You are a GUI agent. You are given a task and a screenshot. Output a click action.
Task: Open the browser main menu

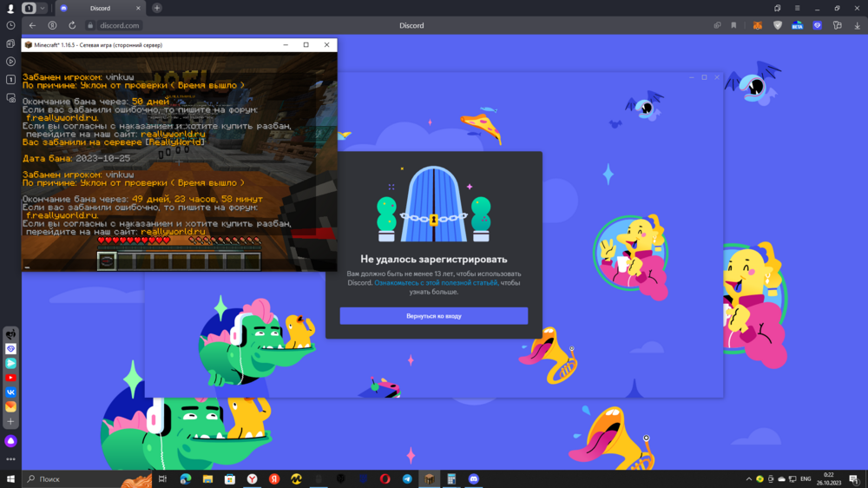click(797, 9)
